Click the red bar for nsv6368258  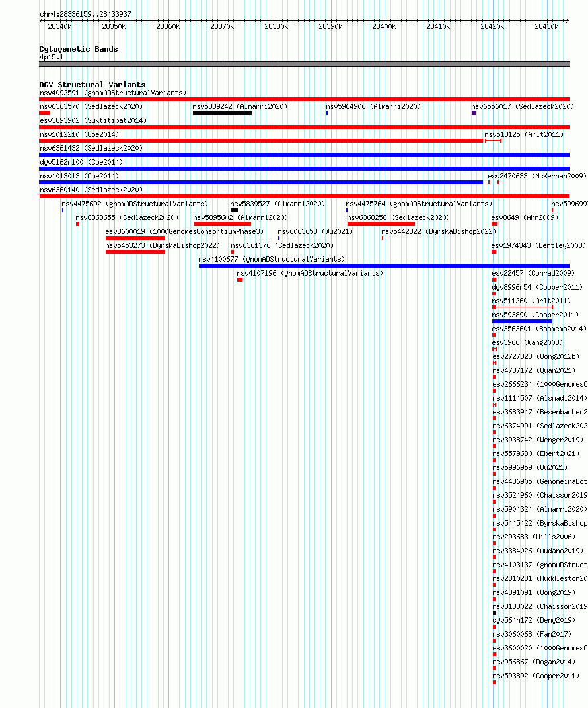coord(381,224)
